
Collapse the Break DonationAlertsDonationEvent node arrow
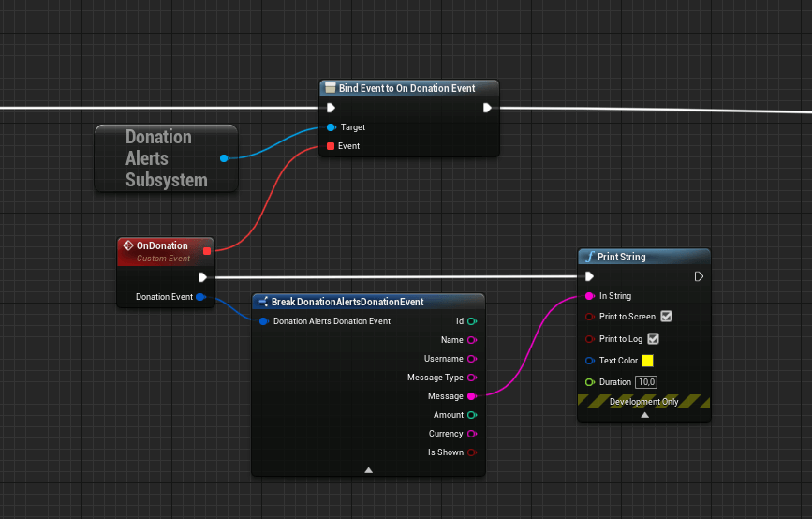369,469
